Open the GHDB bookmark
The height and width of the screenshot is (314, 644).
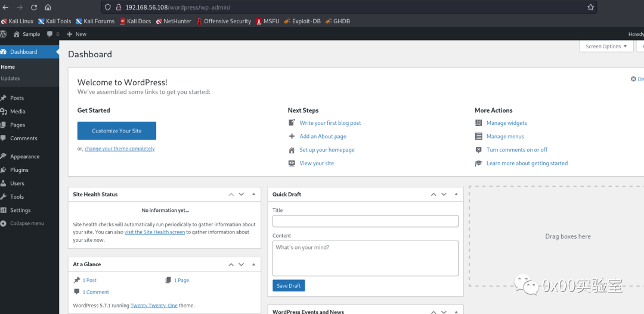coord(338,21)
